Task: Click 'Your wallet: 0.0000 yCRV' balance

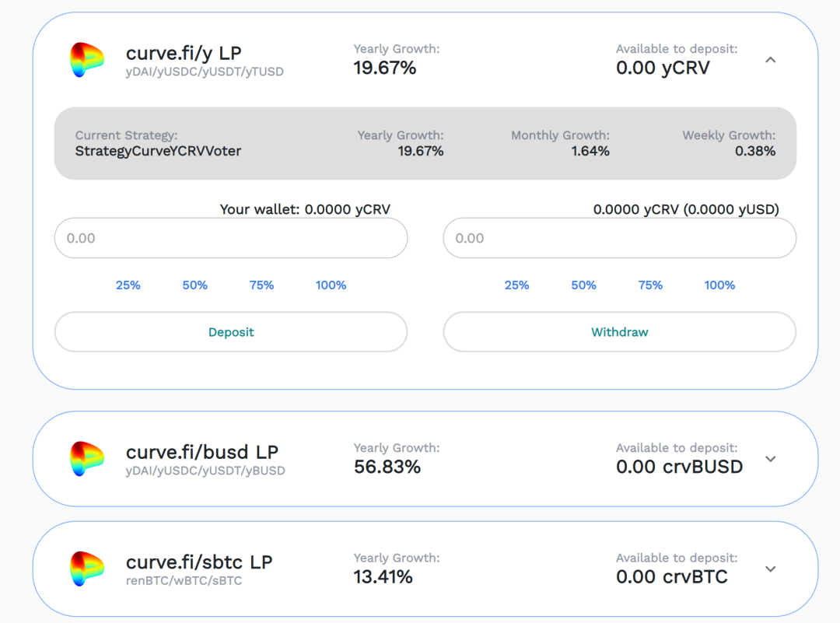Action: tap(305, 209)
